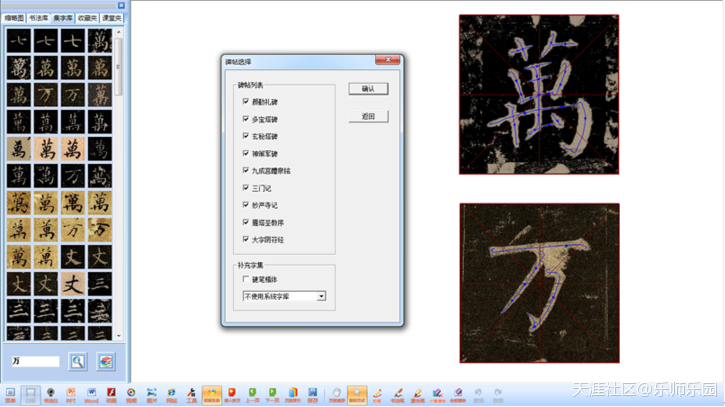725x407 pixels.
Task: Uncheck the 多宝塔碑 checkbox
Action: click(x=246, y=119)
